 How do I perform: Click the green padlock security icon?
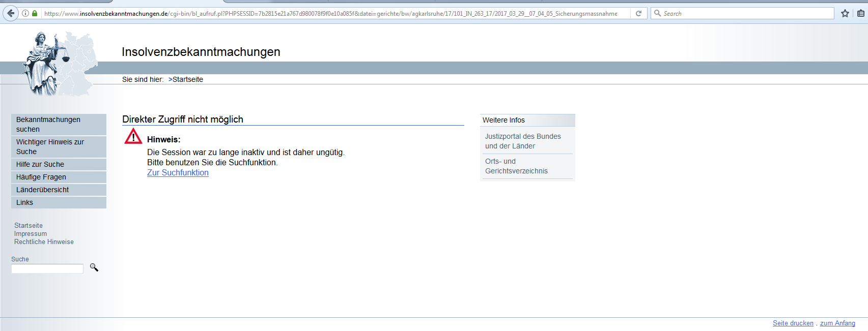point(35,13)
